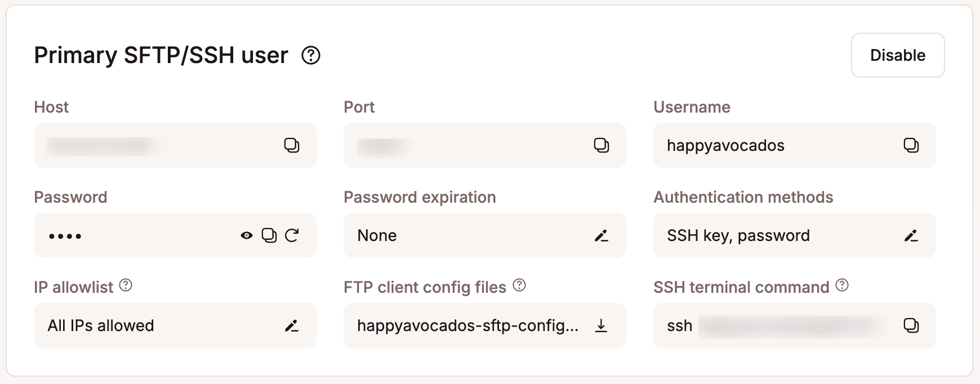
Task: Reveal the hidden password
Action: pyautogui.click(x=247, y=235)
